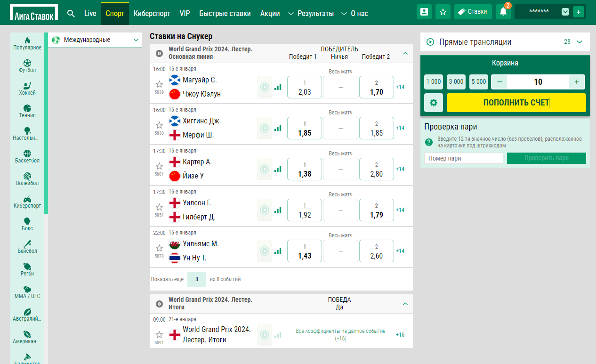Open the search magnifier icon
Viewport: 596px width, 364px height.
point(71,13)
